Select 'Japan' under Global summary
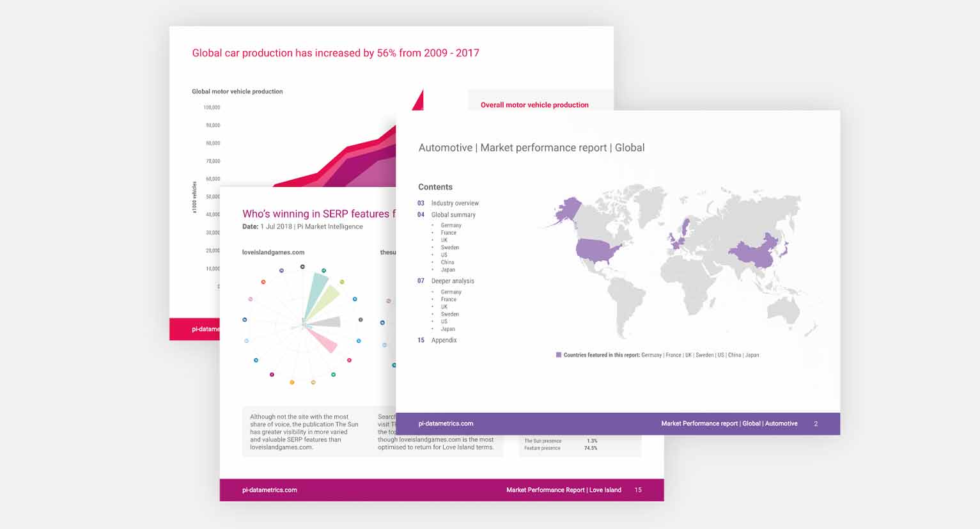980x529 pixels. click(447, 270)
